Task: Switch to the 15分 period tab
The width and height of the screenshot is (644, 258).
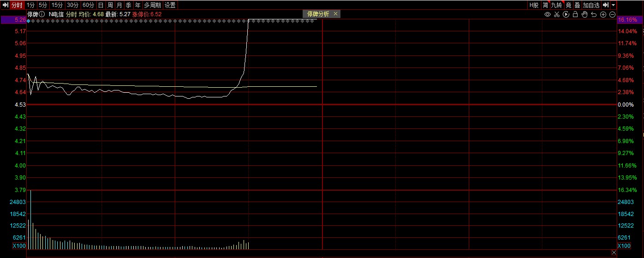Action: [x=57, y=5]
